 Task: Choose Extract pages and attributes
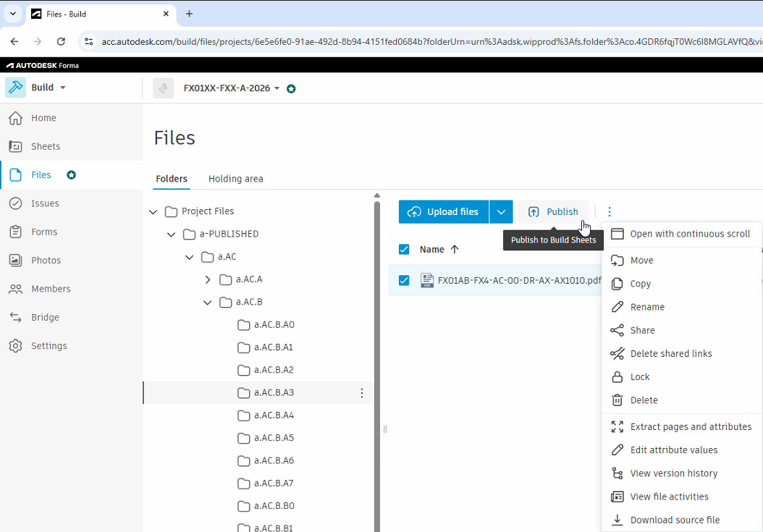coord(681,427)
